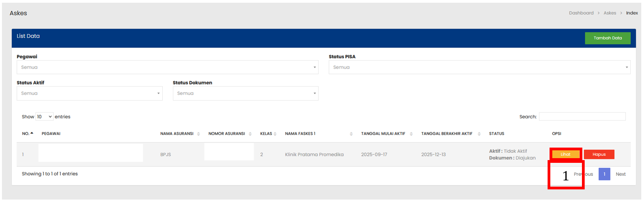
Task: Open the Status PISA dropdown
Action: tap(479, 67)
